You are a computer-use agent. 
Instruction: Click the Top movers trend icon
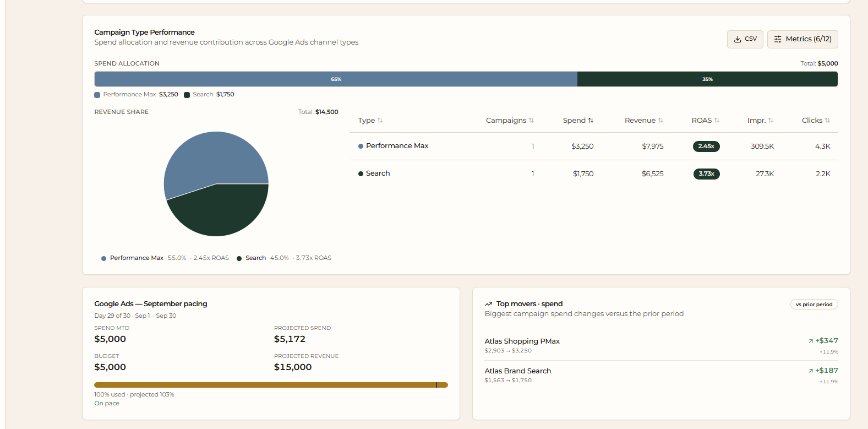488,304
